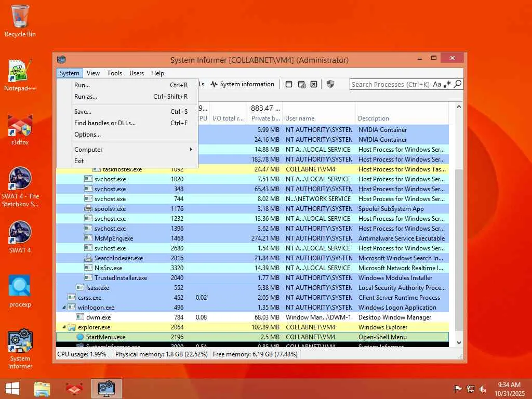The height and width of the screenshot is (399, 532).
Task: Select the taskhostex.exe process row
Action: [x=252, y=169]
